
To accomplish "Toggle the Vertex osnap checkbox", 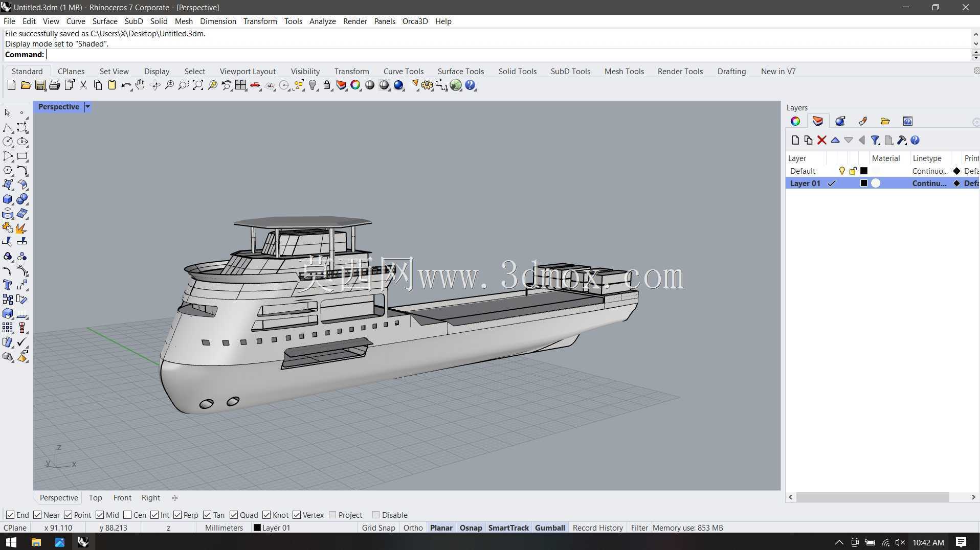I will 297,515.
